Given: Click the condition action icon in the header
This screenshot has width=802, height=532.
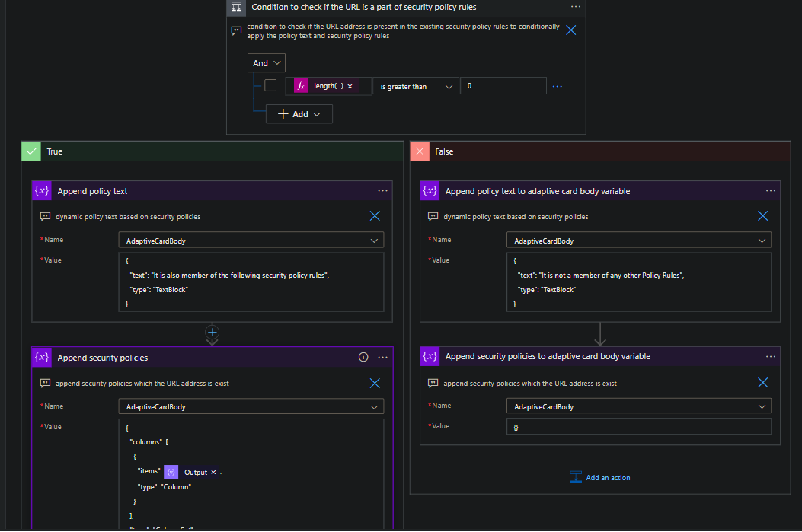Looking at the screenshot, I should [x=236, y=7].
